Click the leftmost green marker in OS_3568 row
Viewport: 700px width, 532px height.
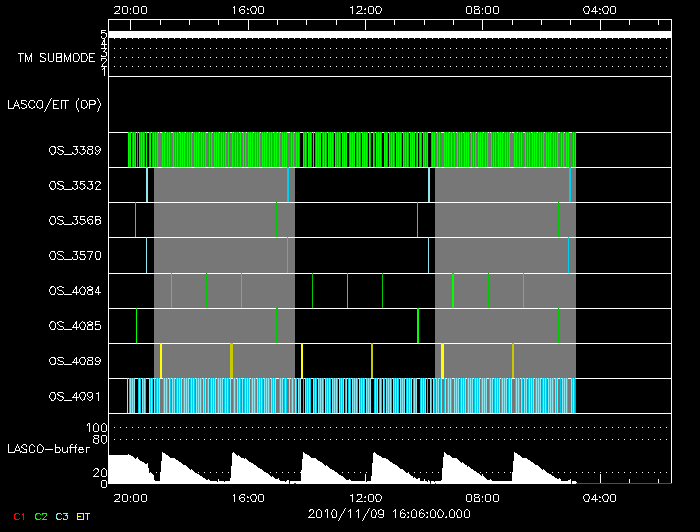(x=136, y=220)
